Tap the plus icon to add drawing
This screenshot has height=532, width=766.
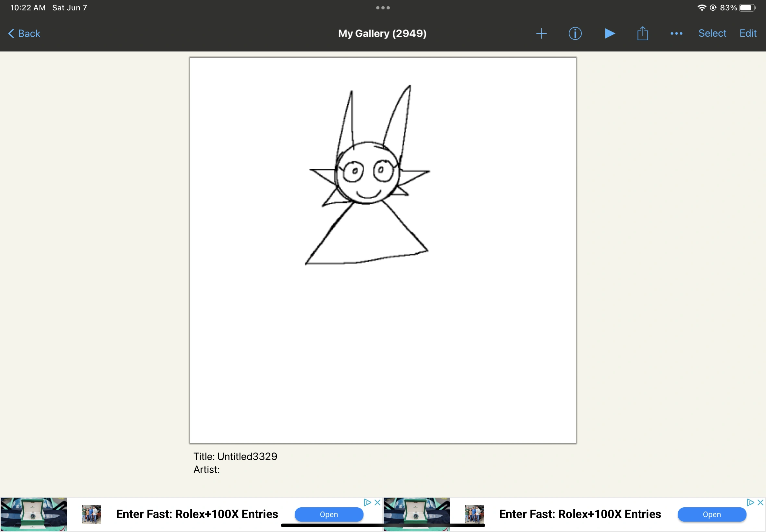[541, 33]
